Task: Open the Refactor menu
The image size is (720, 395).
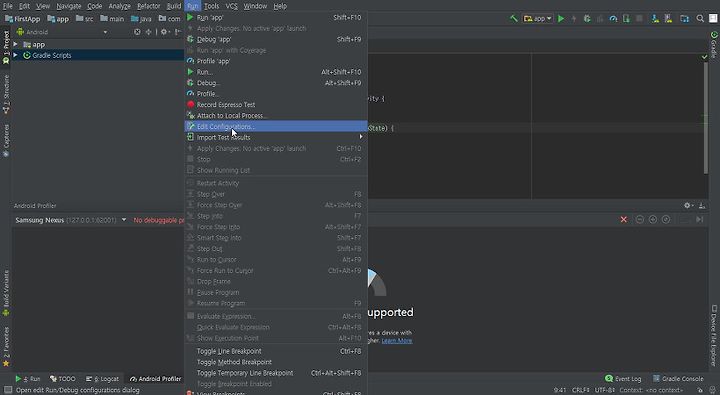Action: (x=149, y=6)
